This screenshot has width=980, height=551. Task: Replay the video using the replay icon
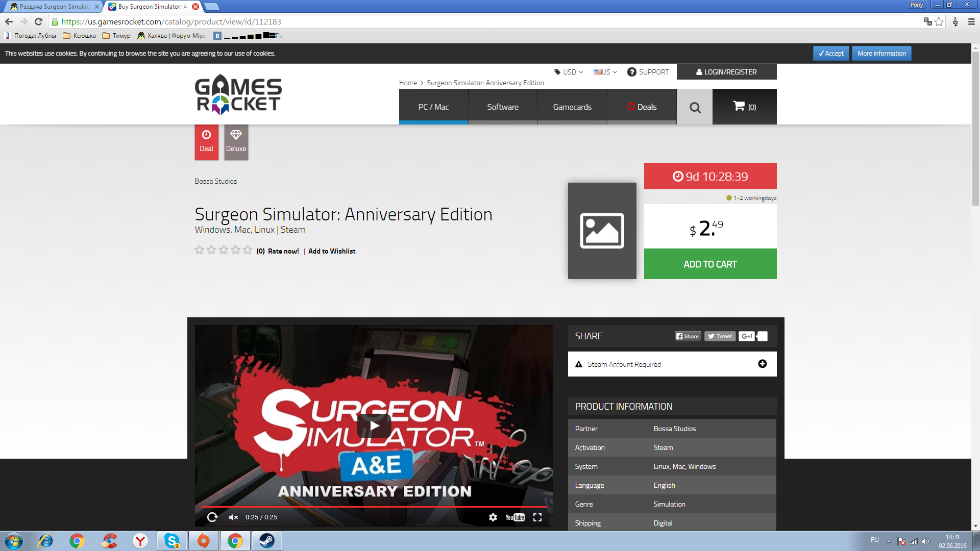coord(212,517)
